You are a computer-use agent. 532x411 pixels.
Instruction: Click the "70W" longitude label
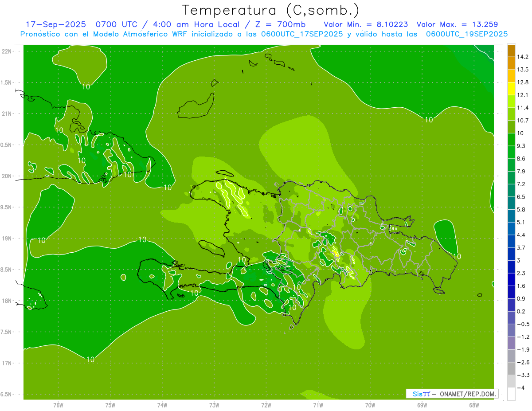point(370,405)
